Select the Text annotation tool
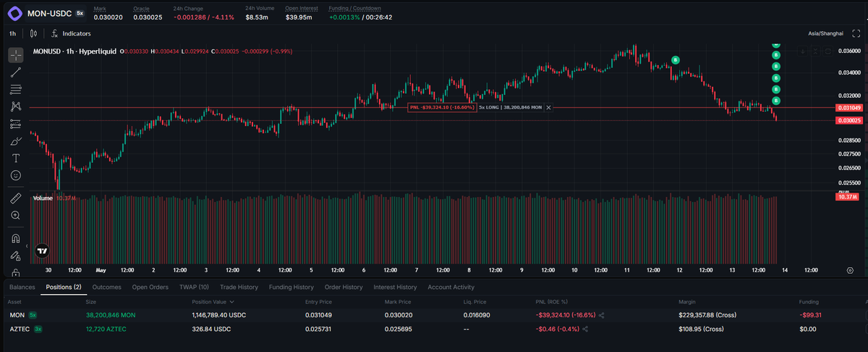The width and height of the screenshot is (868, 352). [x=16, y=158]
